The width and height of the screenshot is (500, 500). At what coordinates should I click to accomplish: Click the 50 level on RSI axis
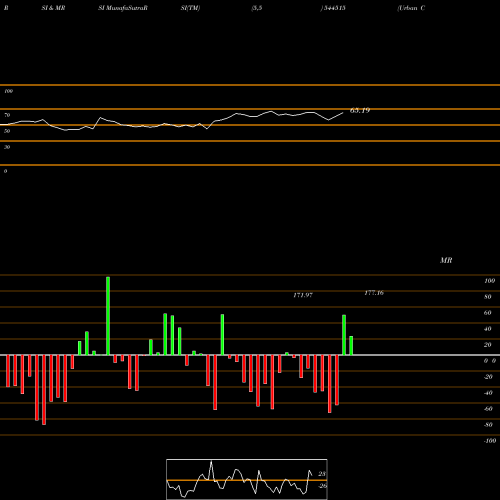click(7, 131)
